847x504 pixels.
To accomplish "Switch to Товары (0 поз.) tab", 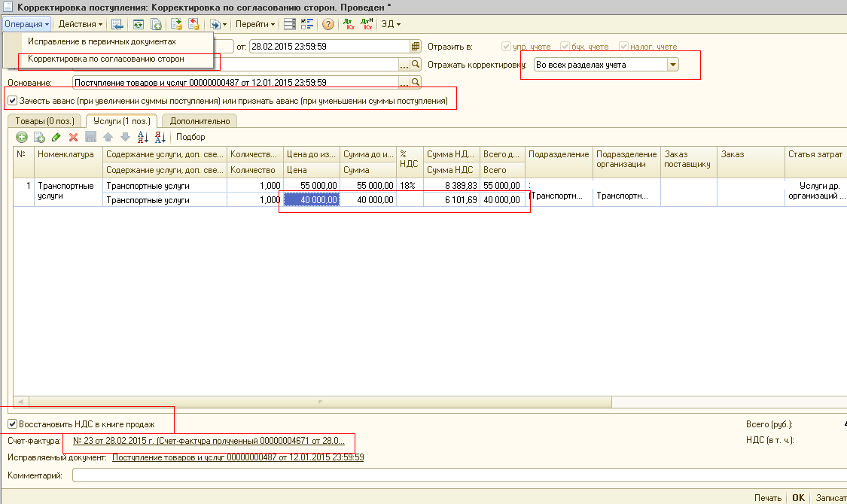I will [44, 121].
